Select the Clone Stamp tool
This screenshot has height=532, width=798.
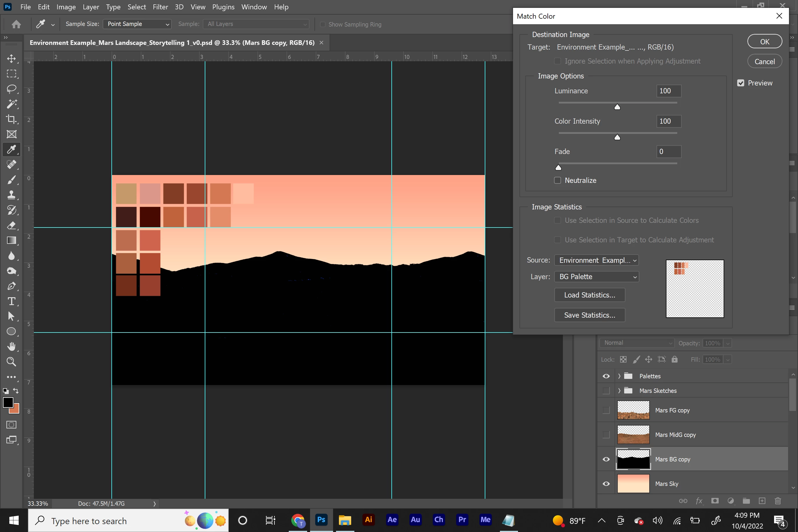12,195
